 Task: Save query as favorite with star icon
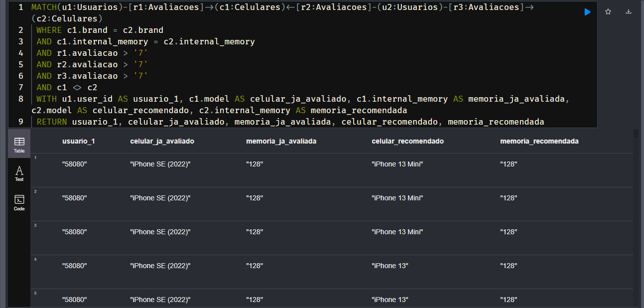608,12
